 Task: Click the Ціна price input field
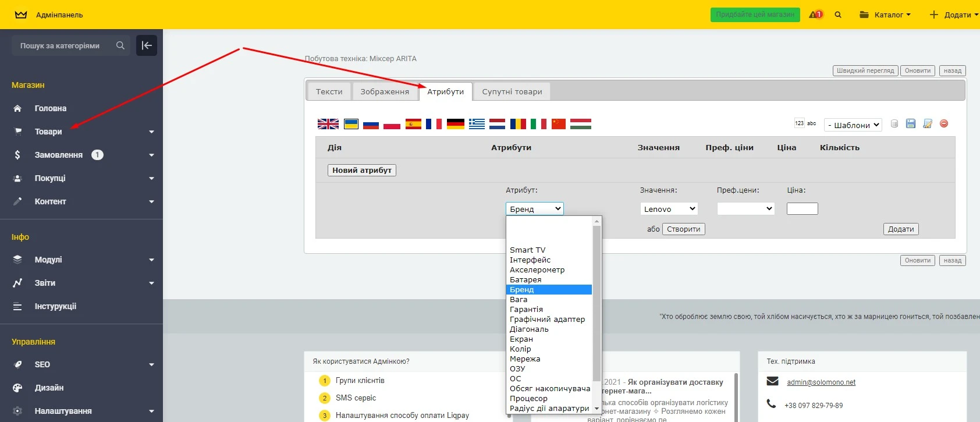[803, 208]
